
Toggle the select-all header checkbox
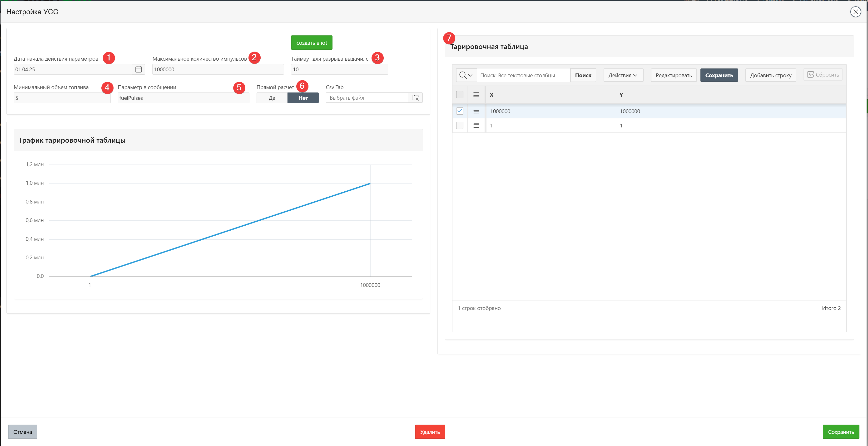pos(460,95)
